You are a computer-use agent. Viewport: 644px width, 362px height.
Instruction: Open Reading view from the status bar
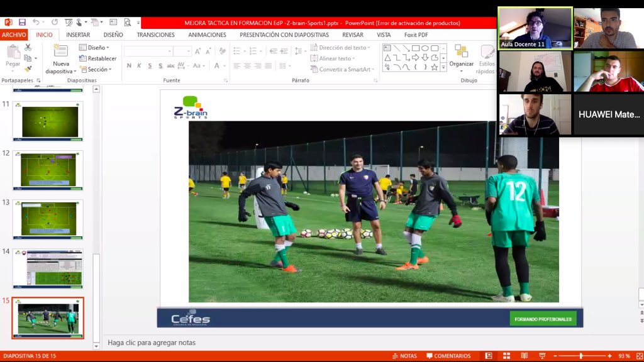click(x=525, y=356)
